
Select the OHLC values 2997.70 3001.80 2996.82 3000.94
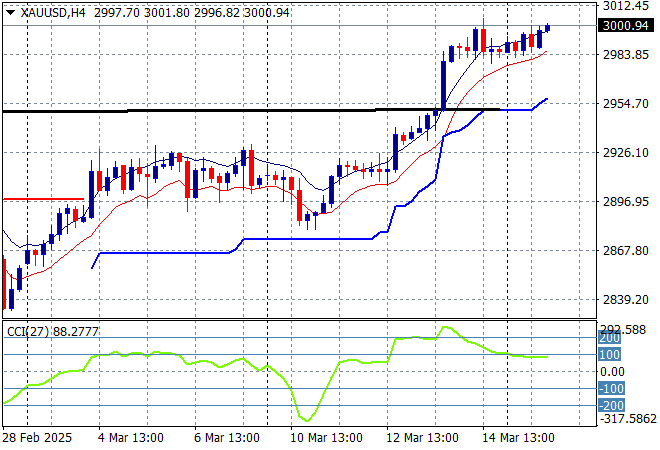pyautogui.click(x=192, y=13)
